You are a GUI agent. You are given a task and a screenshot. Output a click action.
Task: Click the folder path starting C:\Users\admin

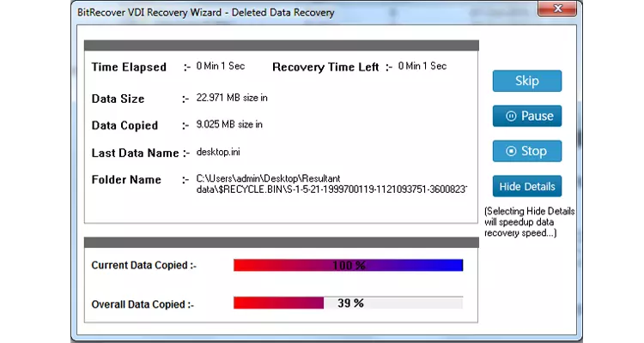click(331, 184)
